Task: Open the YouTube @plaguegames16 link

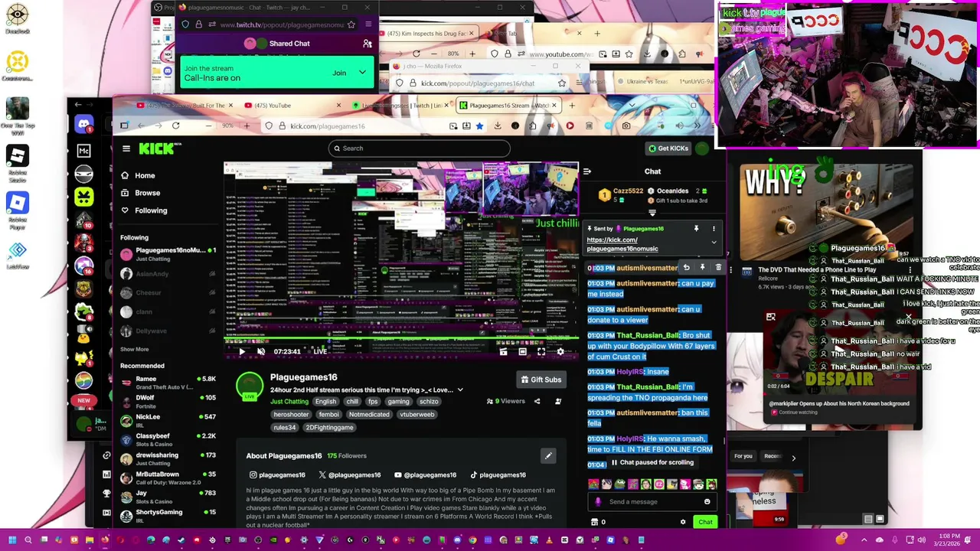Action: pyautogui.click(x=424, y=474)
